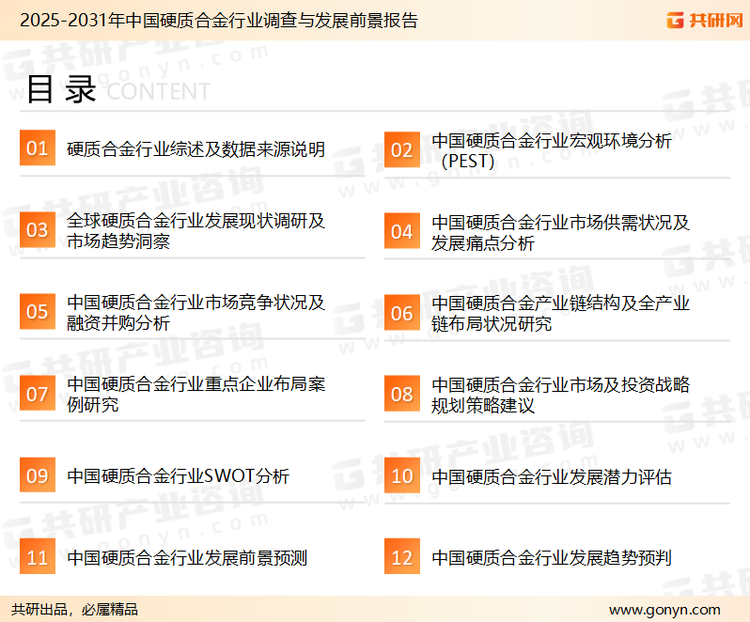
Task: Open chapter 中国硬质合金行业发展潜力评估
Action: point(551,477)
